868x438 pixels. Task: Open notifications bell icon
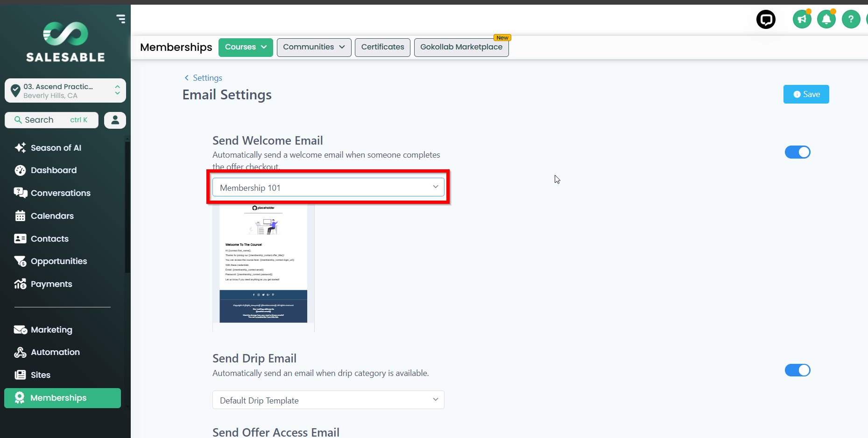[x=826, y=19]
